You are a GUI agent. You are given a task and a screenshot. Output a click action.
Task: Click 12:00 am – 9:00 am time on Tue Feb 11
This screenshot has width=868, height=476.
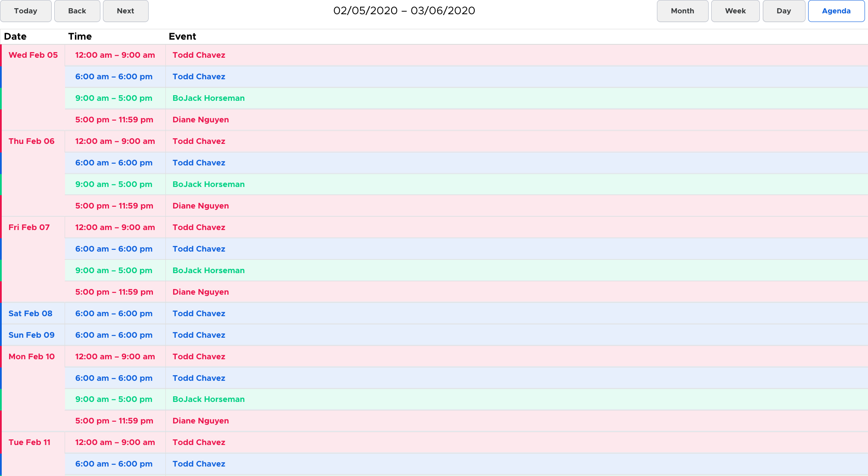click(115, 442)
